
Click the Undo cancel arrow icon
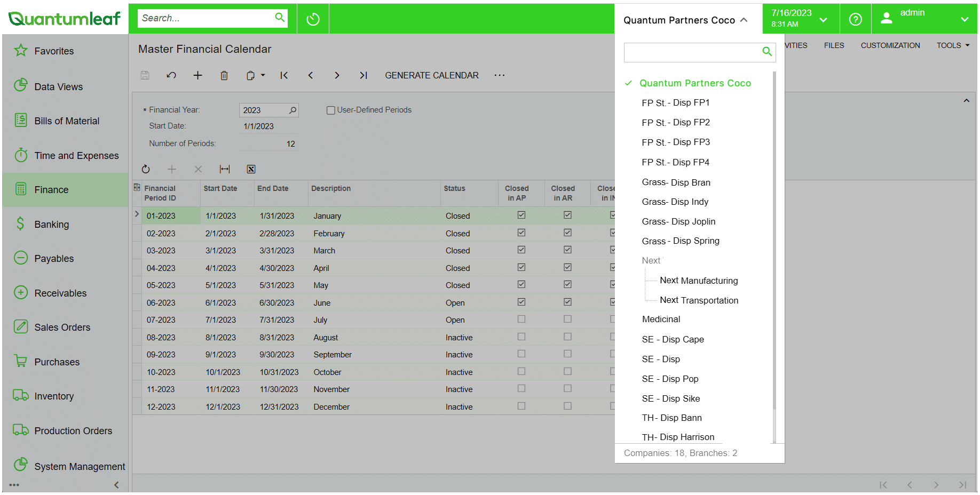[171, 75]
